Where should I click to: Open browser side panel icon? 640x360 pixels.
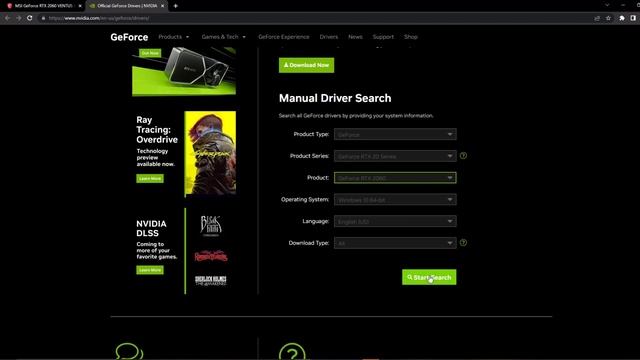tap(633, 18)
